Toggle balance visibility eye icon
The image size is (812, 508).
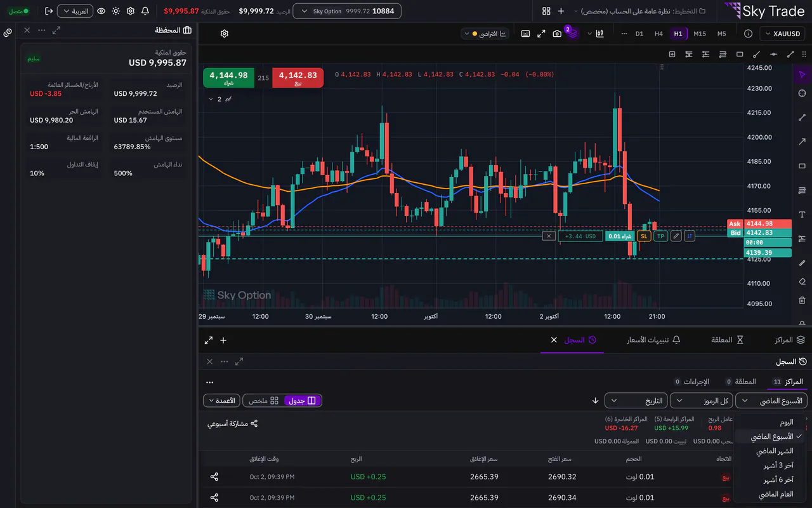click(101, 11)
